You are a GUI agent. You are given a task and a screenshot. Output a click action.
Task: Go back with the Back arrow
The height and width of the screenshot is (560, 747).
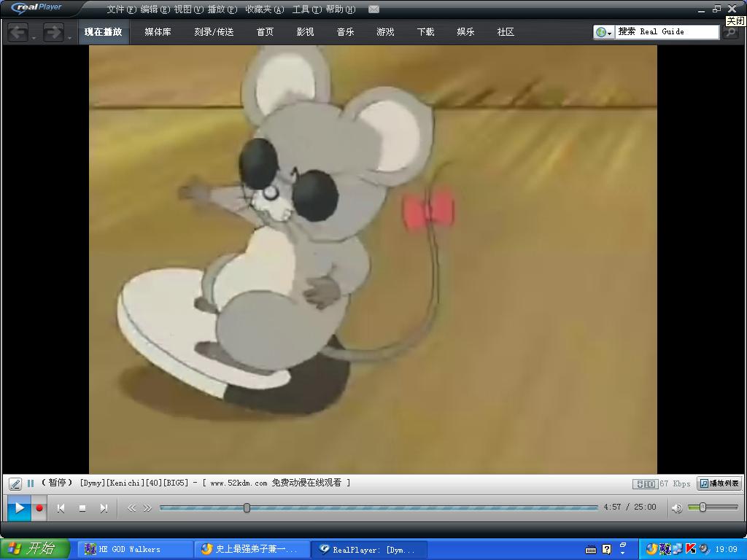click(x=18, y=32)
